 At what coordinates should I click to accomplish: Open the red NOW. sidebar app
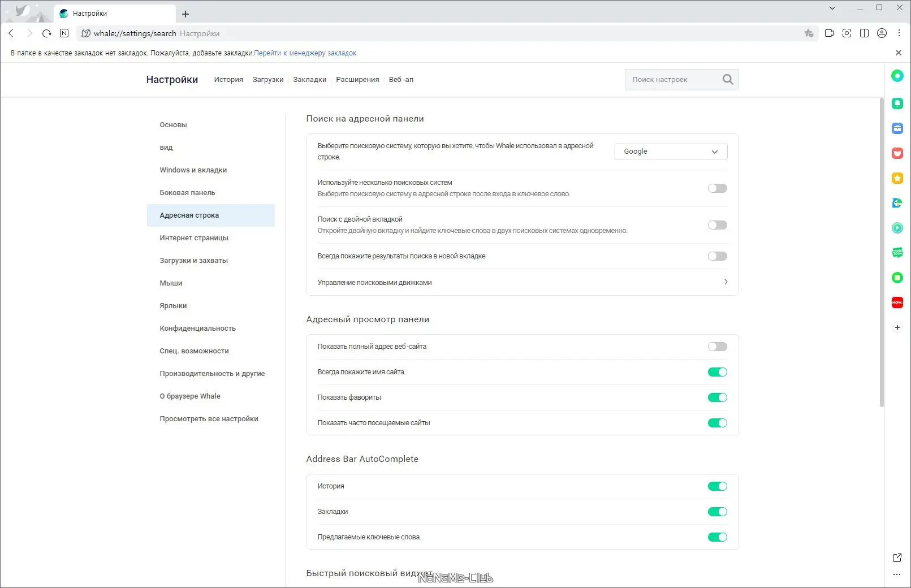(897, 302)
